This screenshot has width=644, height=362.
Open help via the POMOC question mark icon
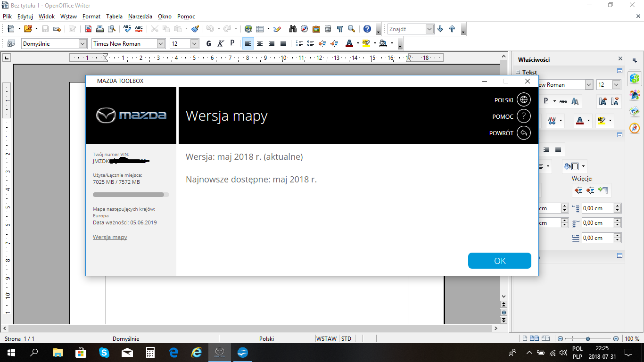point(523,116)
